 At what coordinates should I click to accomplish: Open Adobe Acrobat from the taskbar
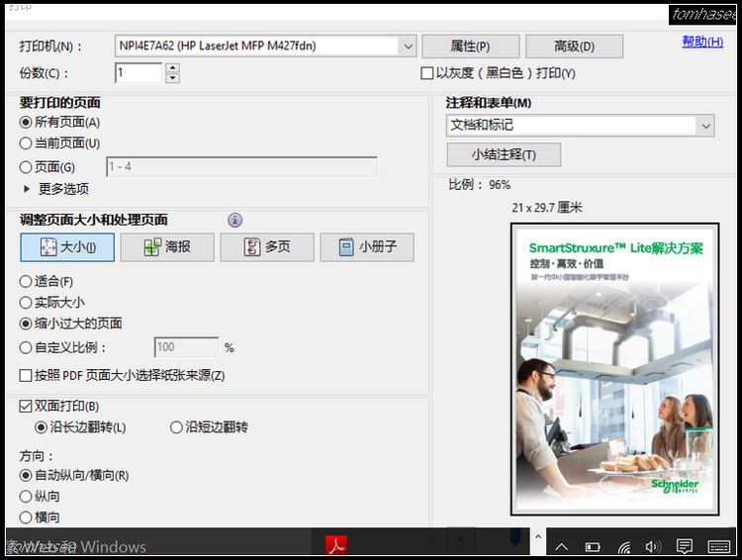tap(337, 545)
